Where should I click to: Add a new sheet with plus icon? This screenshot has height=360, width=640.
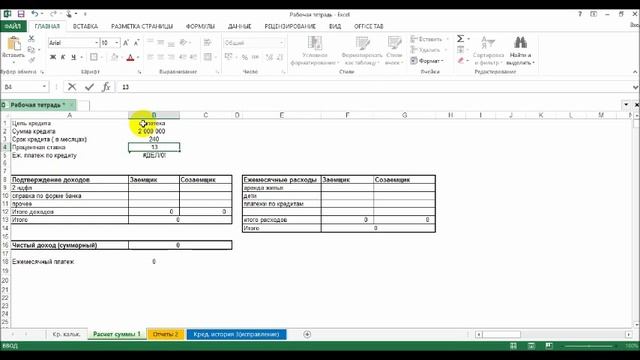coord(307,334)
